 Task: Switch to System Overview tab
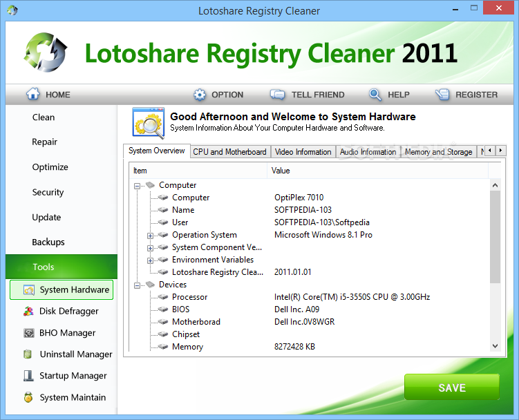tap(157, 151)
